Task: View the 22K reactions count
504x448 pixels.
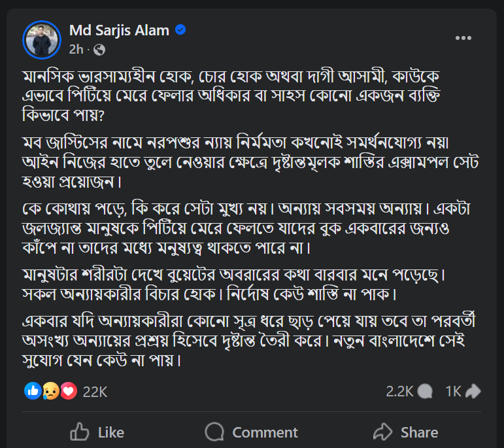Action: 95,392
